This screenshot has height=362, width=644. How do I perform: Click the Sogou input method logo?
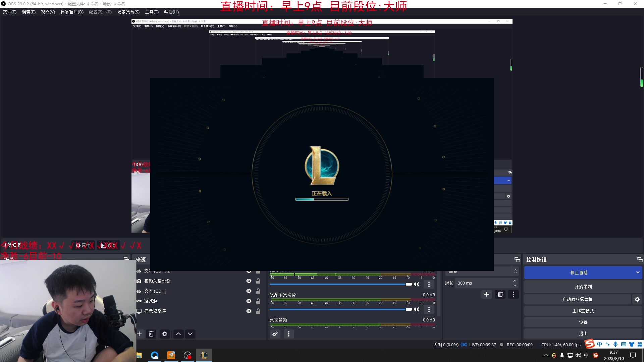pyautogui.click(x=590, y=344)
